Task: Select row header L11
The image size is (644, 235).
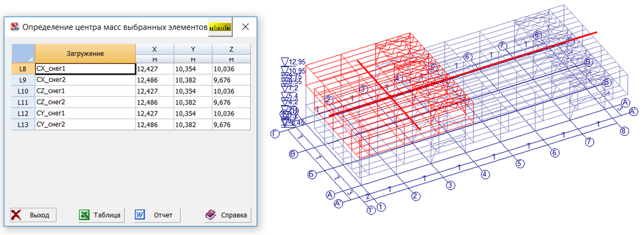Action: tap(23, 102)
